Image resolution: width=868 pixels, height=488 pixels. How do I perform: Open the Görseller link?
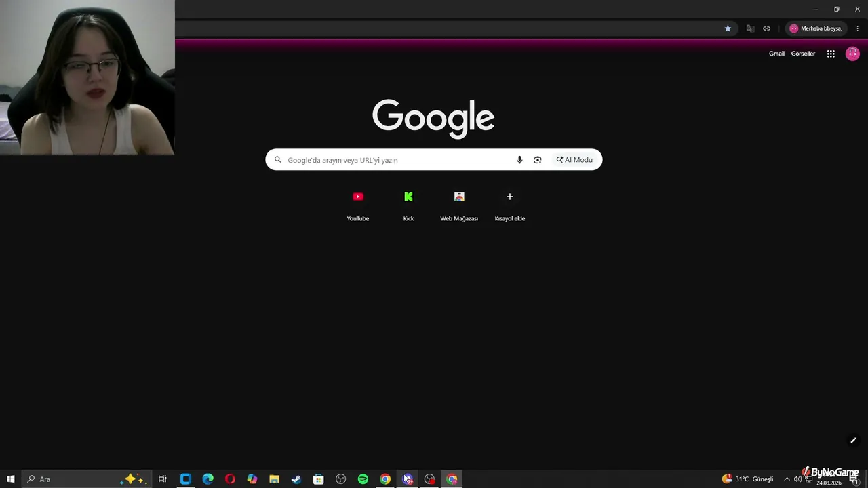(x=803, y=54)
